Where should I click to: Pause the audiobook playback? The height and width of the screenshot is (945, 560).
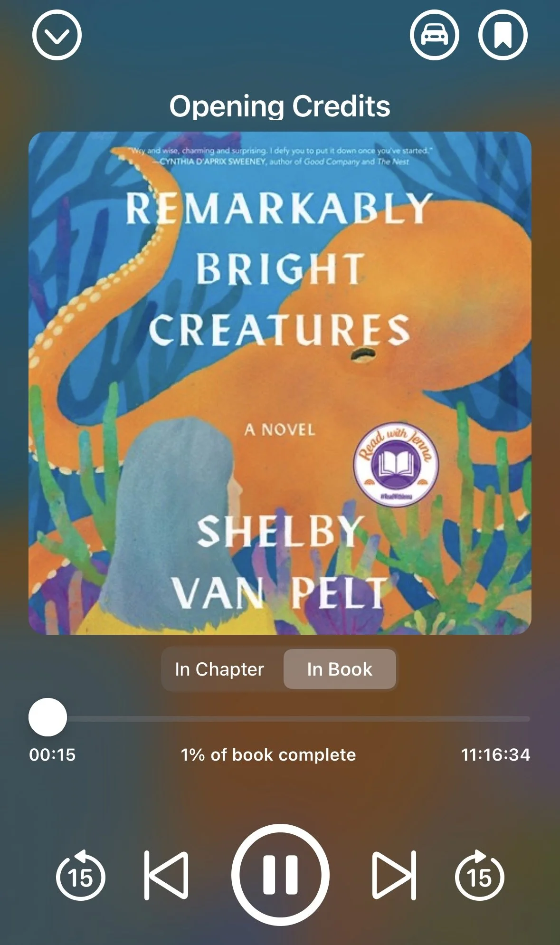[280, 875]
